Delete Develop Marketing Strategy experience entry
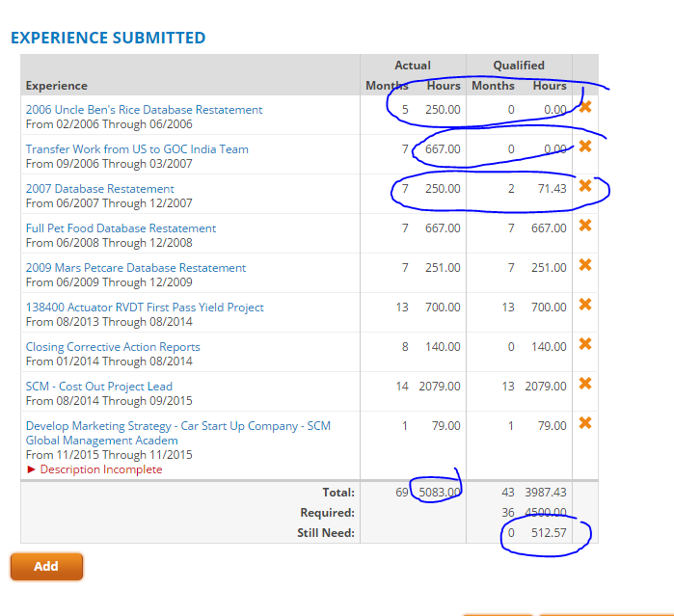 coord(585,423)
